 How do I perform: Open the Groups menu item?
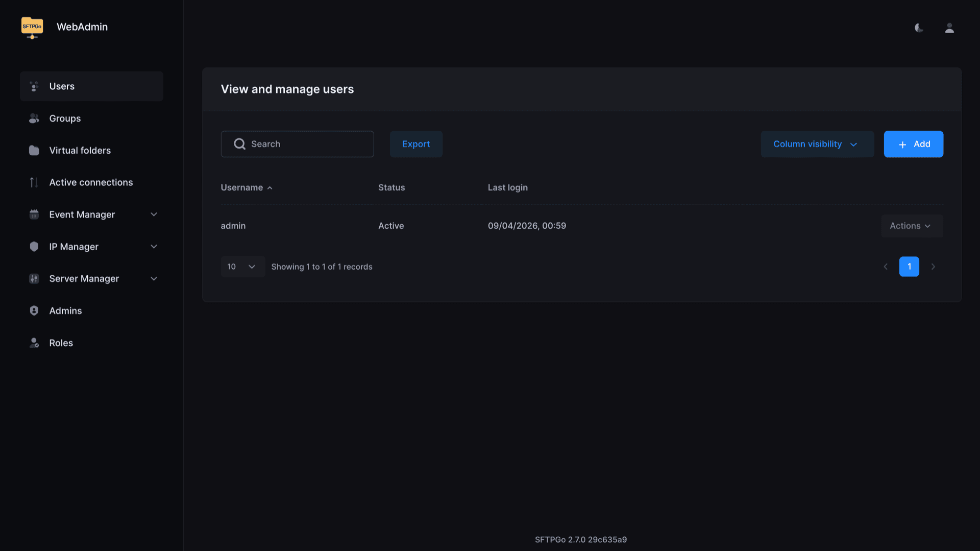pos(91,118)
